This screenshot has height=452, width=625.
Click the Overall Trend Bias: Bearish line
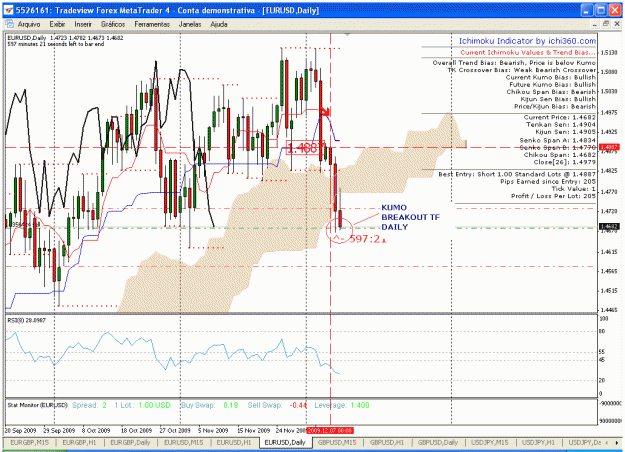tap(514, 63)
